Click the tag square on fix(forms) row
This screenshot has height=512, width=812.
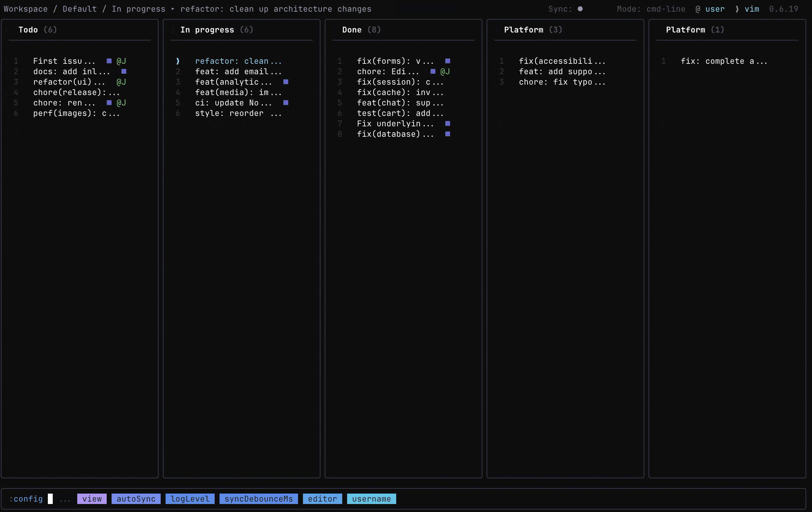tap(447, 61)
